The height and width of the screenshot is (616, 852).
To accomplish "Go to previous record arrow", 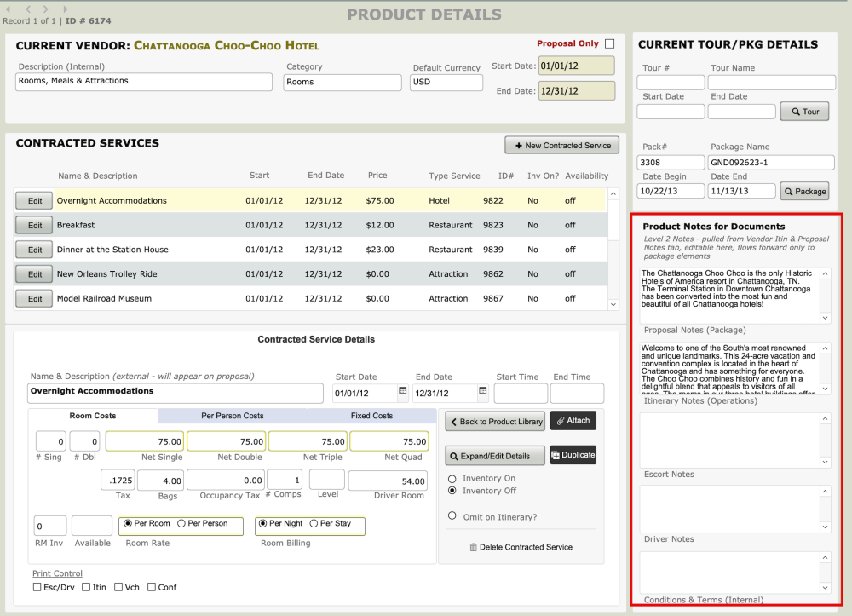I will pyautogui.click(x=28, y=9).
